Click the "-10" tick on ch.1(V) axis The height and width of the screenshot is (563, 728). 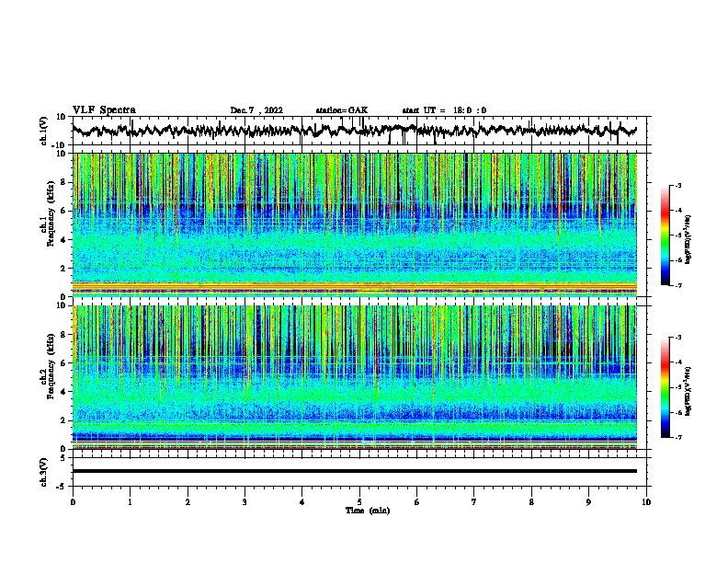click(60, 145)
